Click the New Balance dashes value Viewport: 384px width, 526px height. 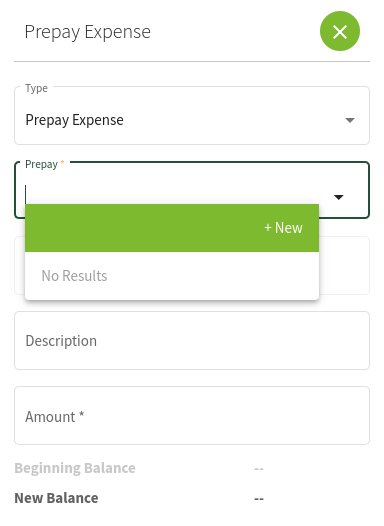pyautogui.click(x=259, y=499)
